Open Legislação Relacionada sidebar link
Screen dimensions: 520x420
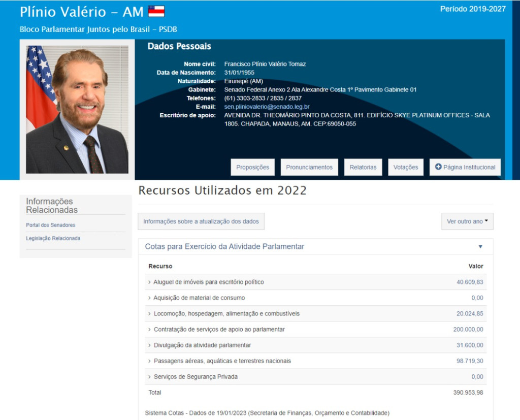point(53,238)
